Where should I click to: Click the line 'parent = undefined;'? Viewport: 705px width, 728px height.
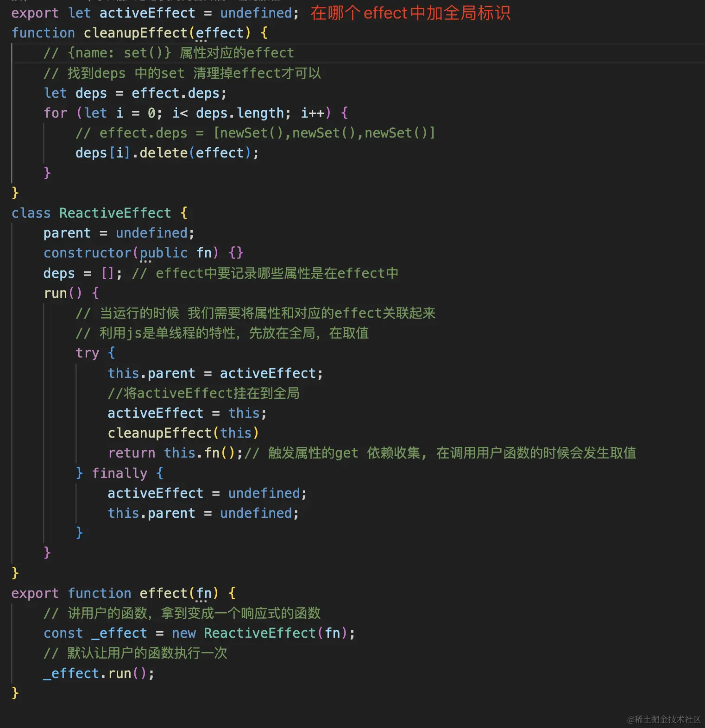119,233
